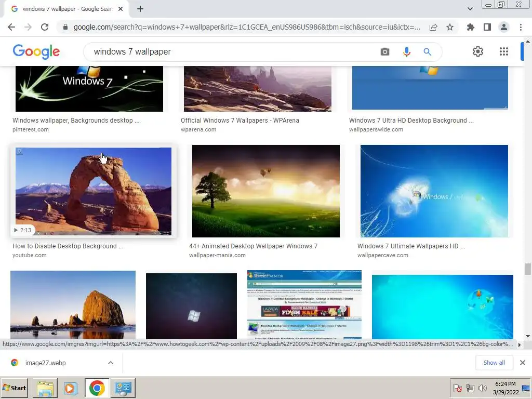Image resolution: width=532 pixels, height=399 pixels.
Task: Click the pinterest.com source text
Action: [31, 129]
